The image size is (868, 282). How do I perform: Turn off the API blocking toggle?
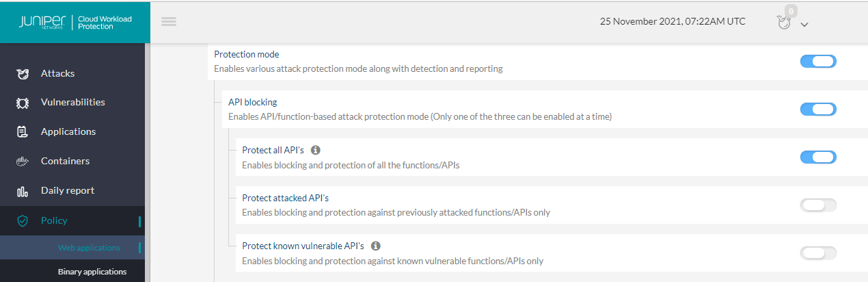tap(818, 110)
